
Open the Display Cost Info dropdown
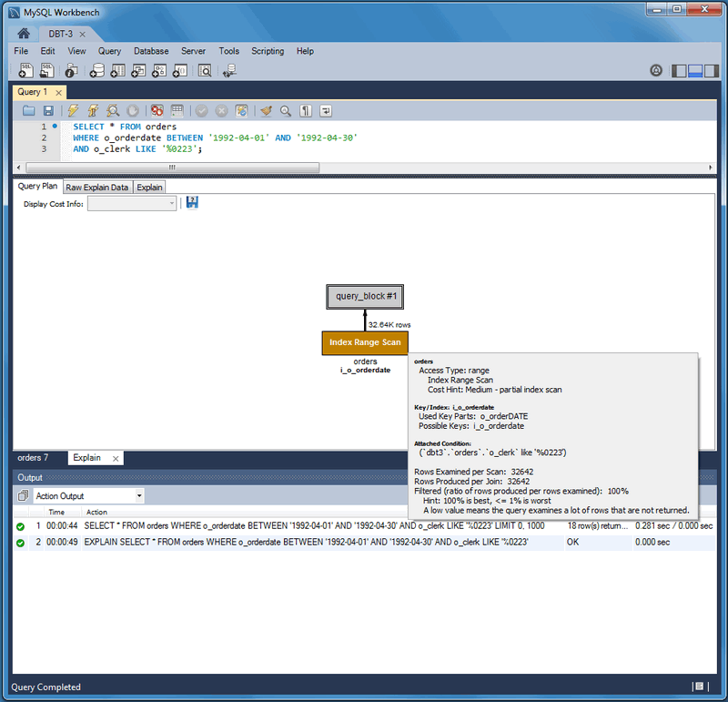click(x=132, y=203)
